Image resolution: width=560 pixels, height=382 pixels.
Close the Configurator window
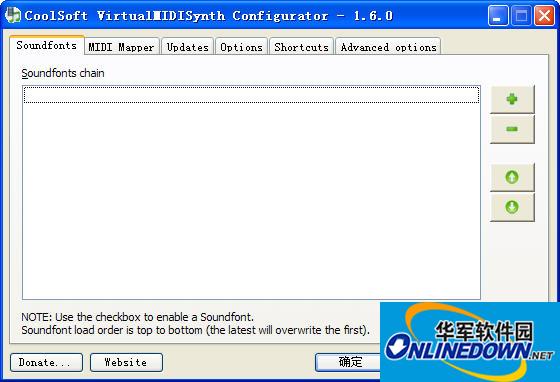coord(544,16)
